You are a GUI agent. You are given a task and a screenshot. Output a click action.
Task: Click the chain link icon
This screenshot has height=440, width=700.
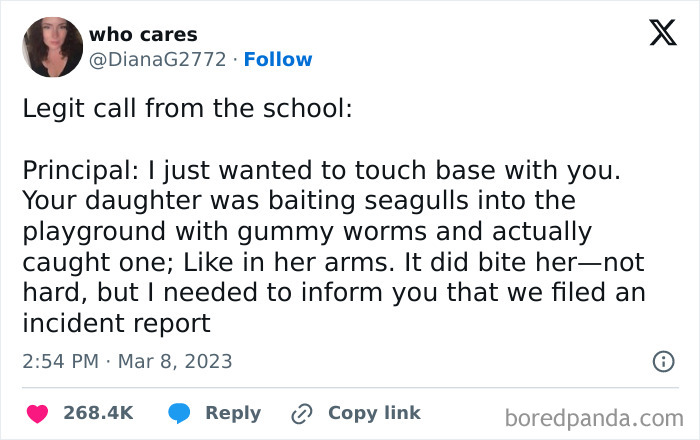300,413
